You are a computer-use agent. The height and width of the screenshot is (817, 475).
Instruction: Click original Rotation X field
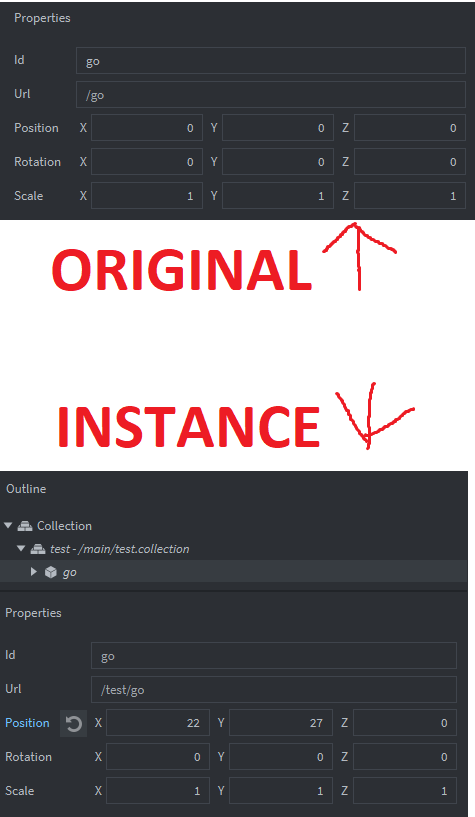click(147, 162)
